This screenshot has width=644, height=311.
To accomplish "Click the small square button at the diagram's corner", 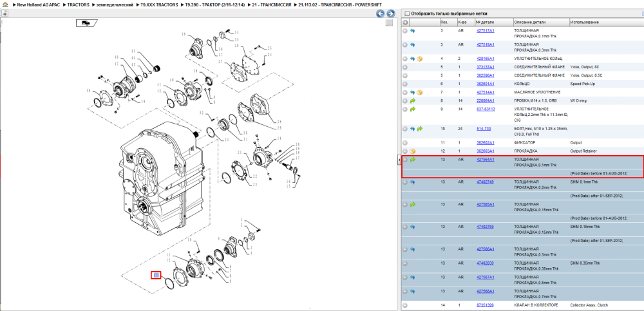I will click(390, 23).
